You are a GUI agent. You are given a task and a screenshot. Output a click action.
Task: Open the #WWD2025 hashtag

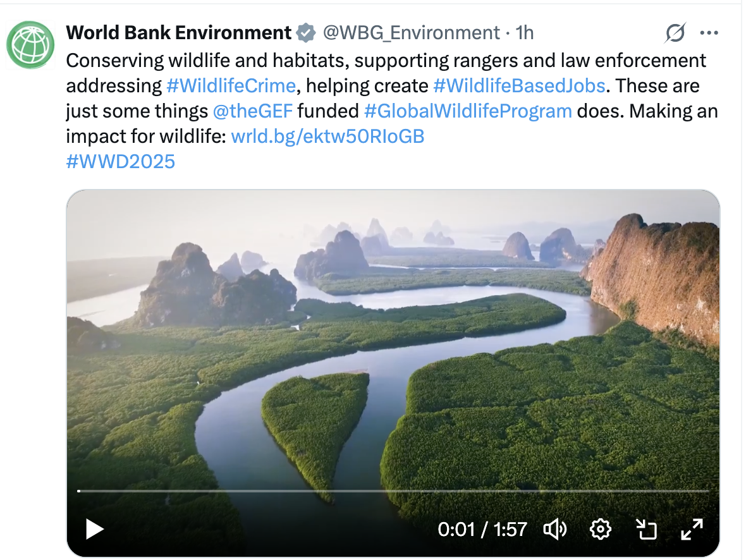point(120,162)
